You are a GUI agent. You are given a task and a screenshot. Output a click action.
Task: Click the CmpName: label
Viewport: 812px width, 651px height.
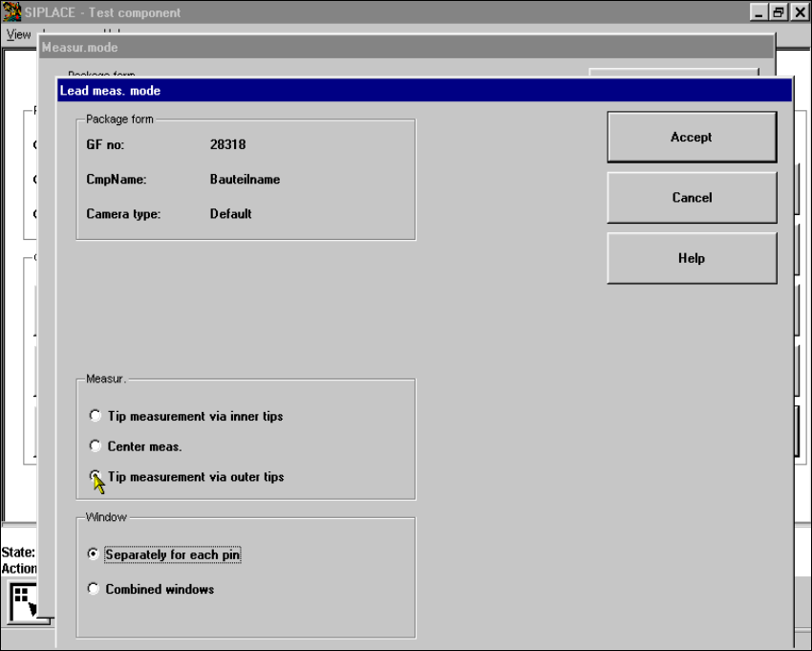tap(116, 180)
